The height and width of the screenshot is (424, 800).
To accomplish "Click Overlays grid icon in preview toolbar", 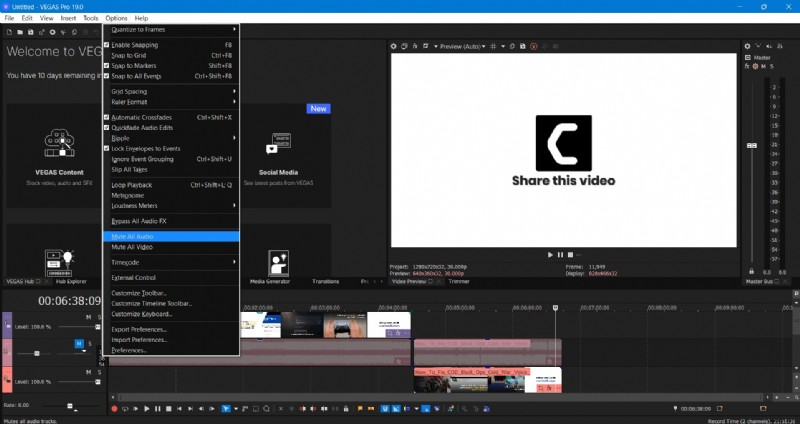I will (493, 46).
